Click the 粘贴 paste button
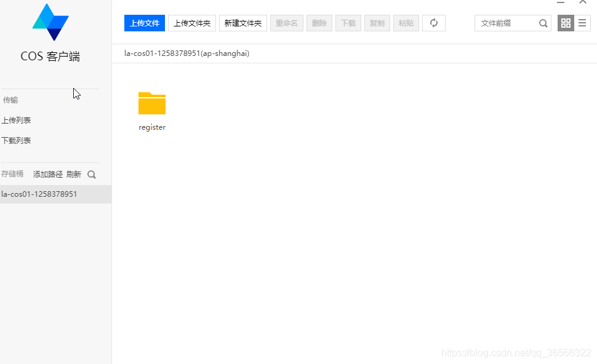Viewport: 597px width, 364px height. 406,23
